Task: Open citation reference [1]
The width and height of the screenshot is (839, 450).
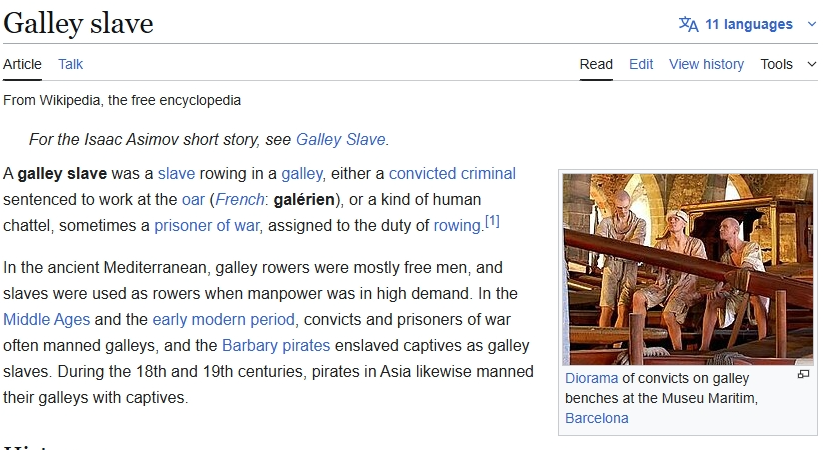Action: pyautogui.click(x=492, y=221)
